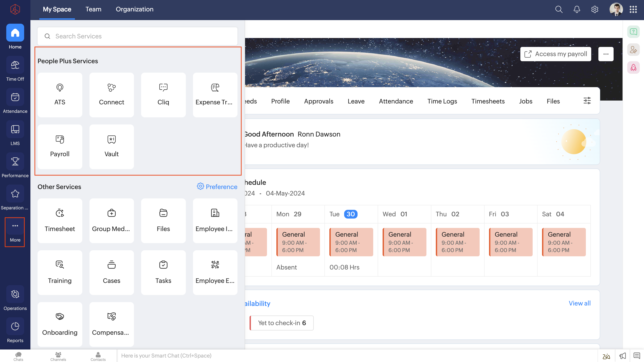The width and height of the screenshot is (644, 362).
Task: Open the LMS module icon
Action: pyautogui.click(x=15, y=130)
